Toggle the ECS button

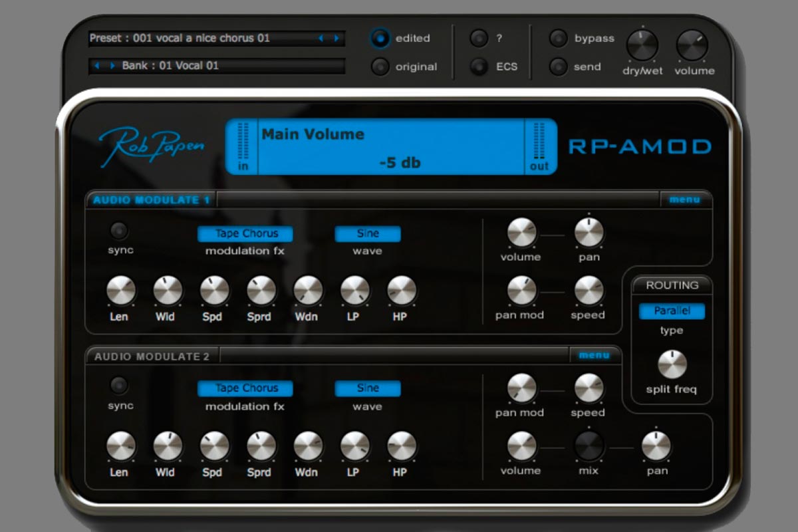coord(479,67)
